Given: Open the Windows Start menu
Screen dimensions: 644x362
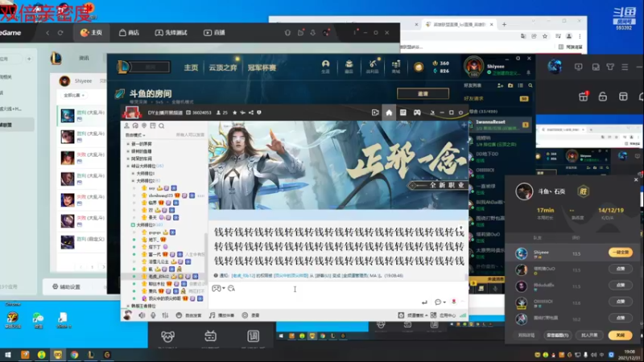Looking at the screenshot, I should tap(8, 355).
